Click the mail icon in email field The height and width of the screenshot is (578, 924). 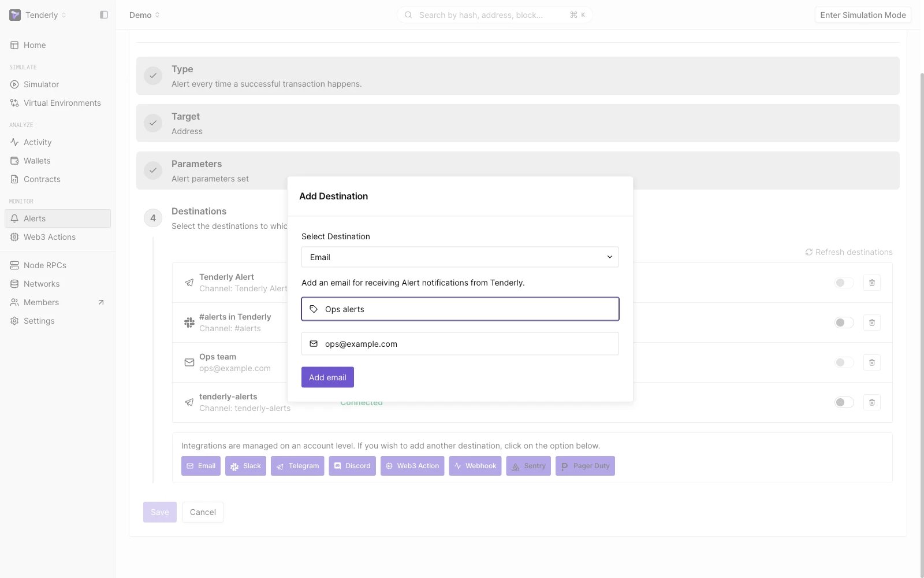pos(314,344)
